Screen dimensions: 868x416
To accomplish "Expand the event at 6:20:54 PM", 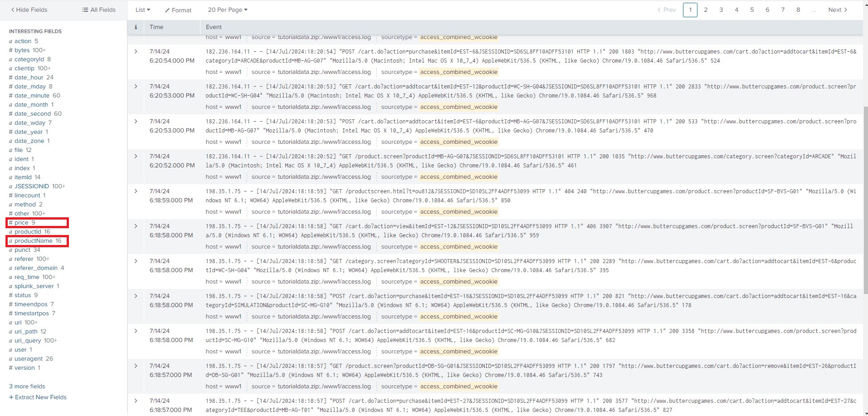I will point(136,51).
